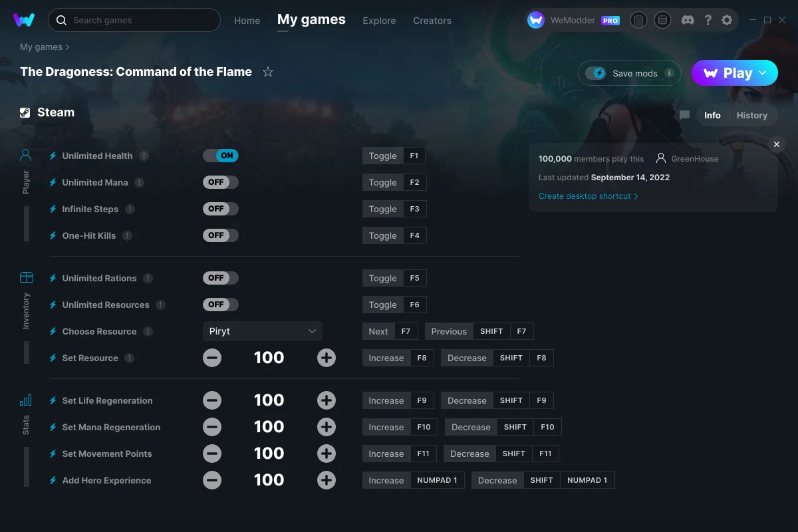Decrease Set Life Regeneration with minus

coord(212,400)
